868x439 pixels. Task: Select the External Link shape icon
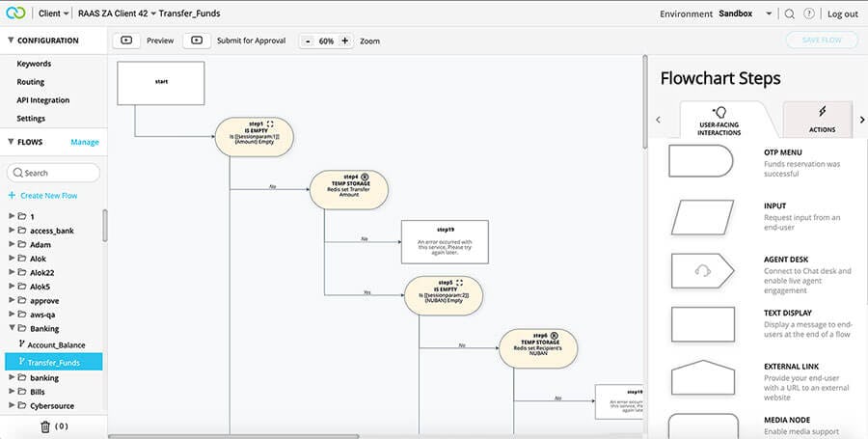(x=702, y=377)
